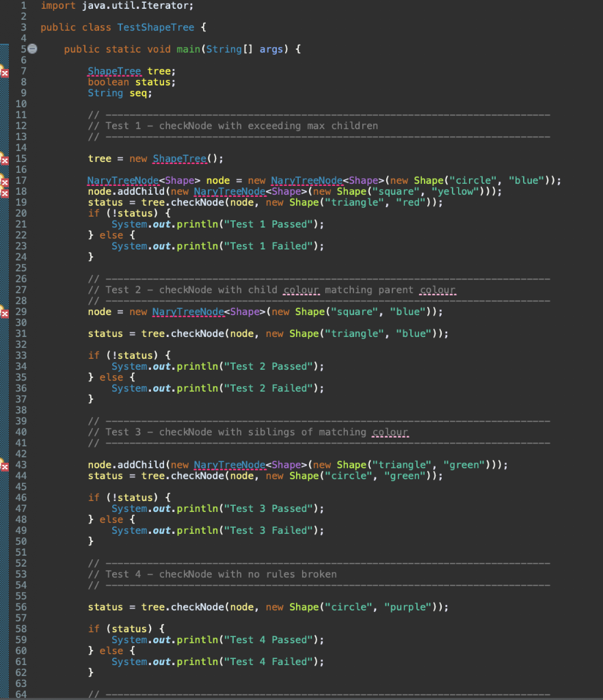Click the error marker beside line 43
The image size is (603, 700).
[4, 466]
